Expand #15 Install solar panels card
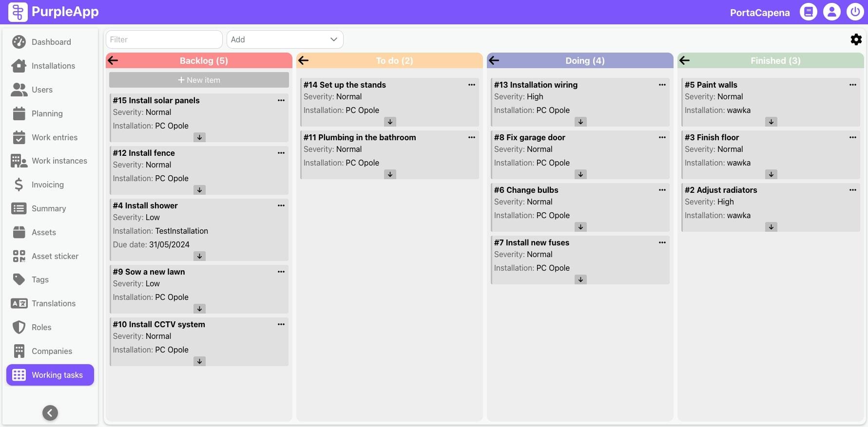Screen dimensions: 868x427 coord(199,137)
